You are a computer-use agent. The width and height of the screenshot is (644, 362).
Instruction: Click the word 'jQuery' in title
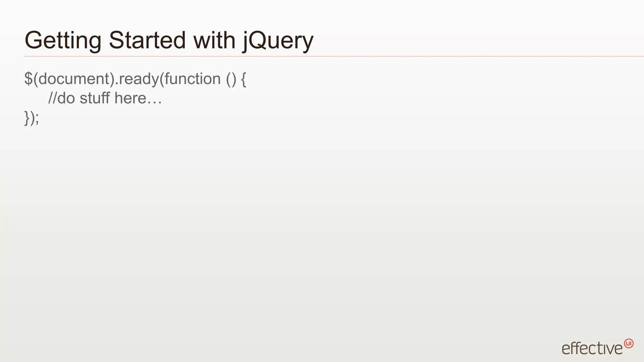click(x=278, y=41)
